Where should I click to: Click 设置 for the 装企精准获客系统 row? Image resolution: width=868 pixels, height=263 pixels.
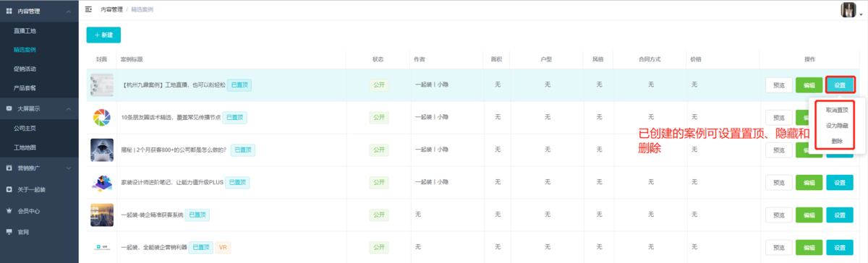click(840, 215)
